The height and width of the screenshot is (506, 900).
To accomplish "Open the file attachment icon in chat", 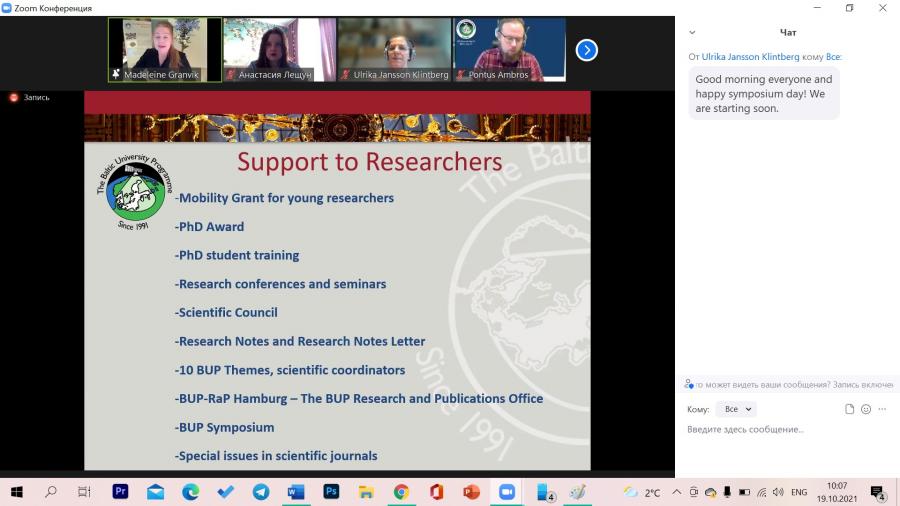I will (x=849, y=409).
